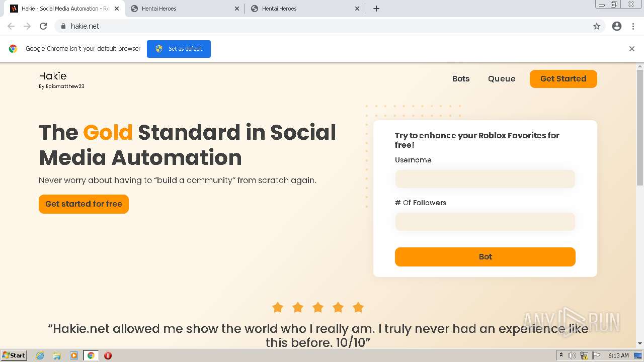
Task: Show hidden system tray icons
Action: click(561, 355)
